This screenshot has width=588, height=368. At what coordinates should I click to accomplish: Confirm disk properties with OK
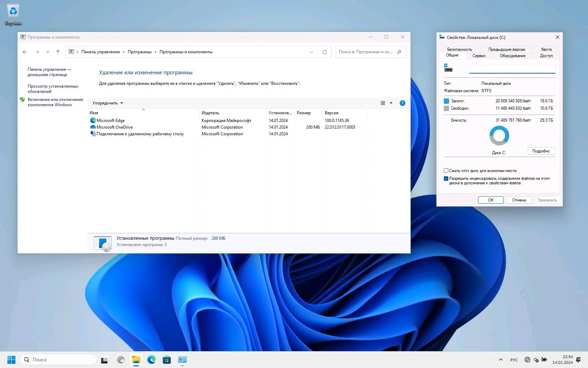(491, 200)
